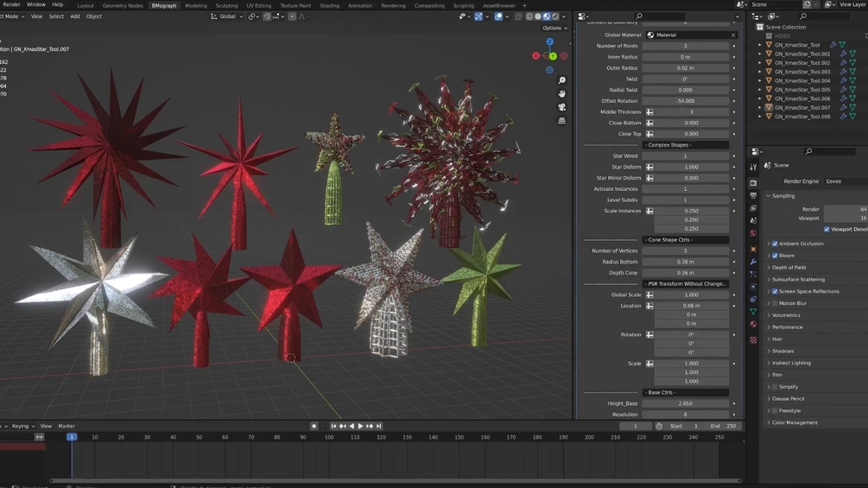Open the Object properties tab icon
The width and height of the screenshot is (868, 488).
753,249
